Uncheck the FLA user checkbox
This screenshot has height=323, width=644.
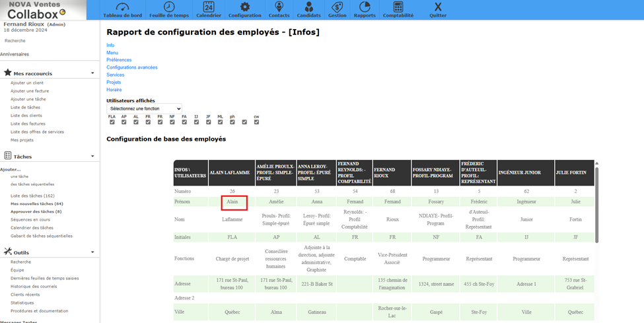click(112, 122)
